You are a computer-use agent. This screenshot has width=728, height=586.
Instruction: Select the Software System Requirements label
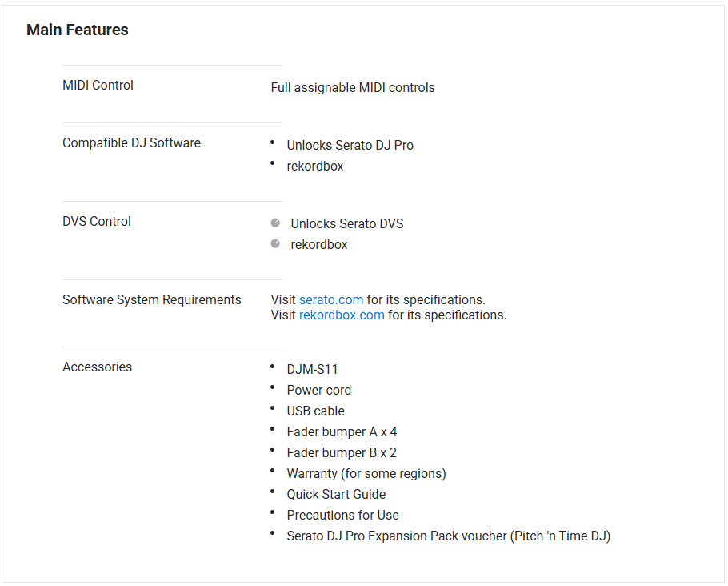(x=152, y=300)
